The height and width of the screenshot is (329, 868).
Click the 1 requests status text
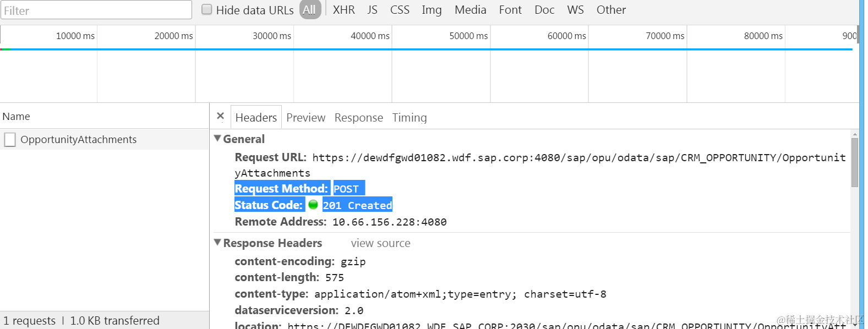30,321
